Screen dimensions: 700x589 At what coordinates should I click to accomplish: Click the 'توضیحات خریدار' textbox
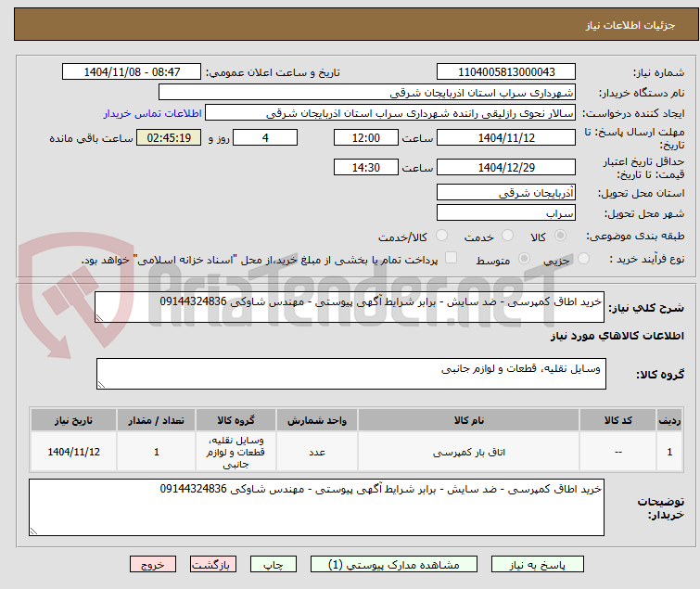[x=316, y=507]
